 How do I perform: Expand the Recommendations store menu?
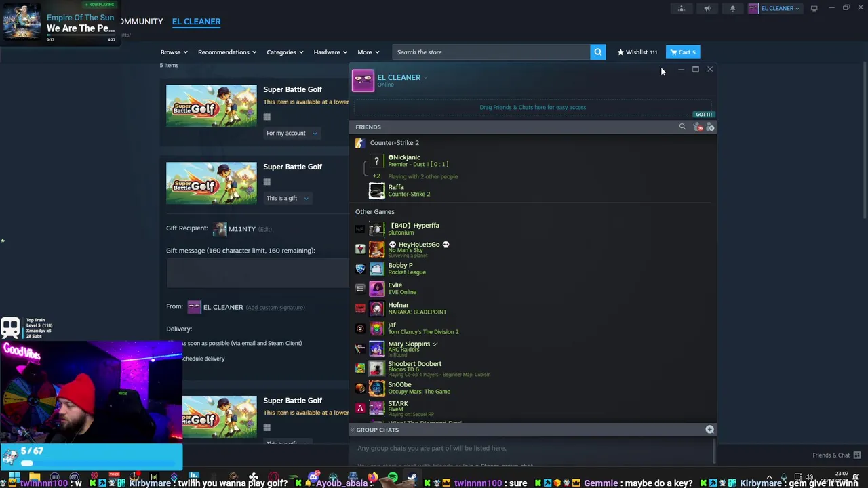click(x=227, y=52)
